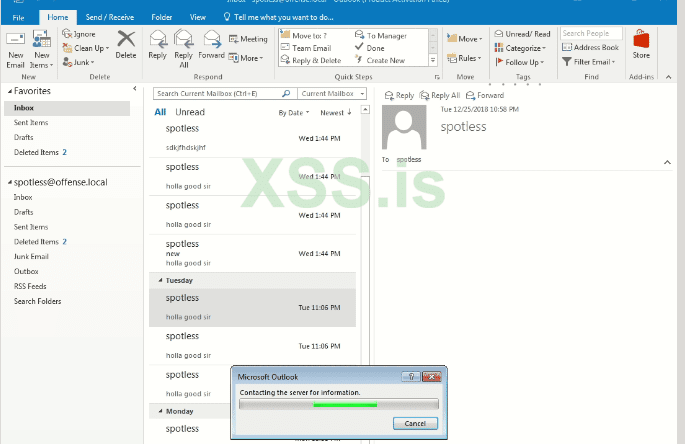
Task: Open the RSS Feeds folder
Action: click(x=30, y=286)
